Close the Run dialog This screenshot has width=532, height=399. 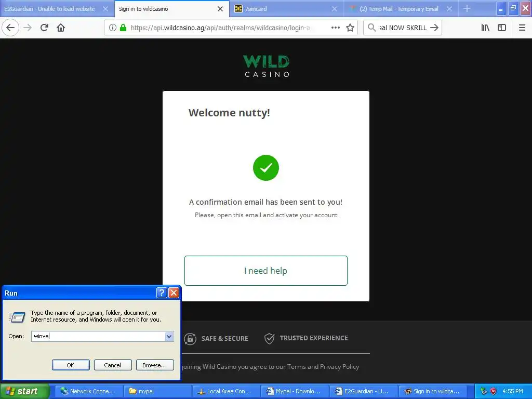click(174, 293)
